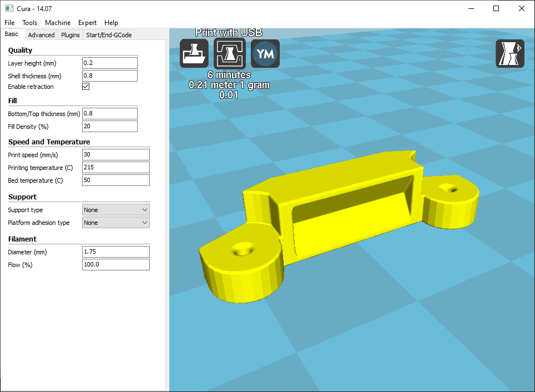
Task: Open the Expert menu
Action: tap(87, 23)
